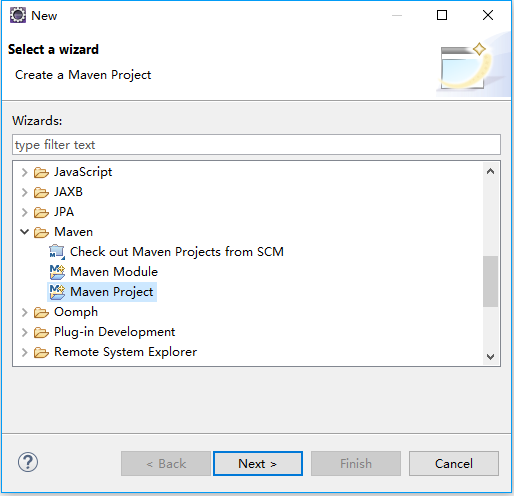
Task: Select the Maven Module entry
Action: pos(114,272)
